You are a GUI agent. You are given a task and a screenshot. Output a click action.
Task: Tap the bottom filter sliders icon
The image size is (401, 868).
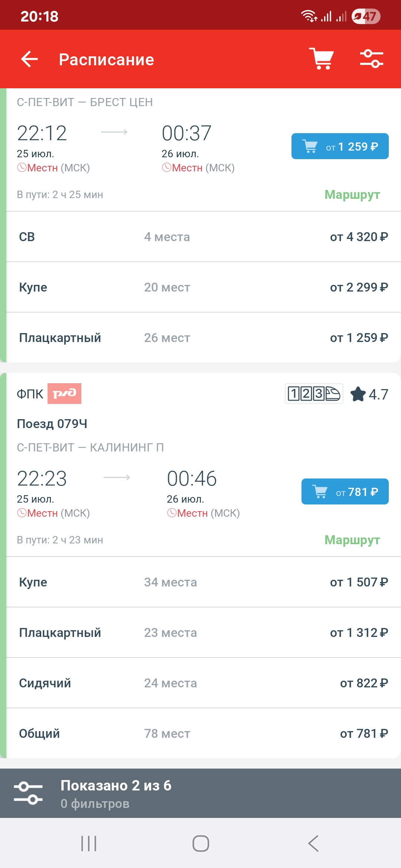point(28,793)
